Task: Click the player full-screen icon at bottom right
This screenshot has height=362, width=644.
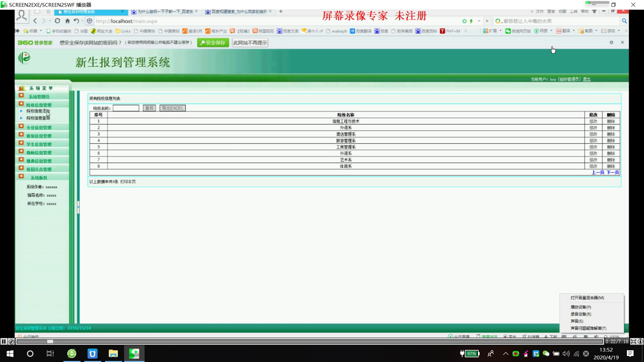Action: point(633,341)
